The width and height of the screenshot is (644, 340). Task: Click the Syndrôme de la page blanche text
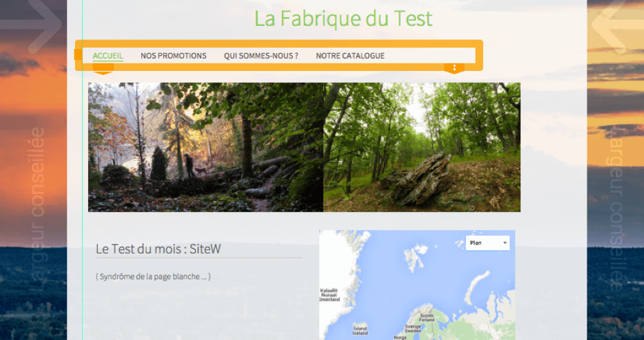tap(153, 277)
